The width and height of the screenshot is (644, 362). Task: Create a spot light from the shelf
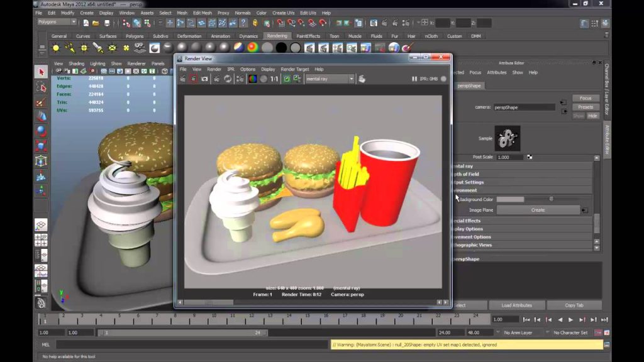click(97, 48)
